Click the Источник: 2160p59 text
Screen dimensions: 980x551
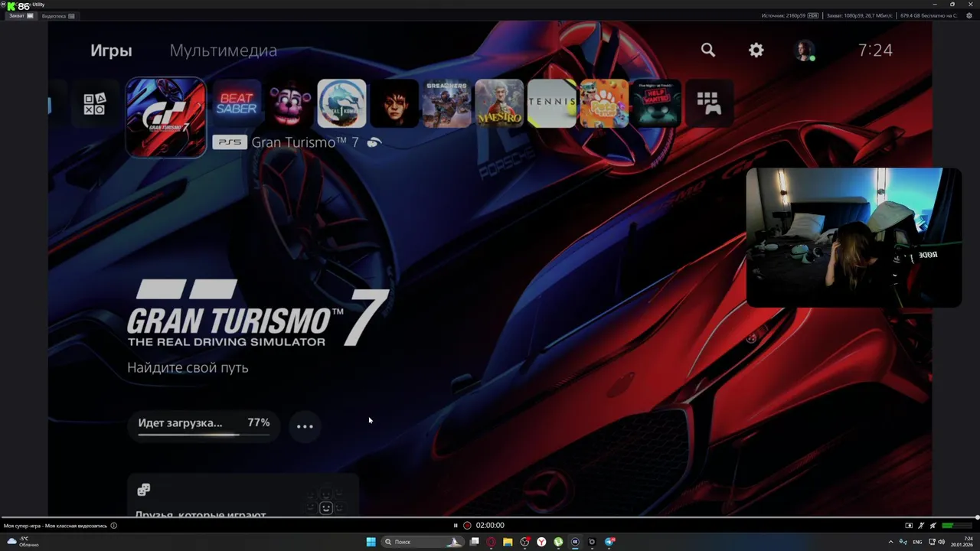click(x=783, y=15)
